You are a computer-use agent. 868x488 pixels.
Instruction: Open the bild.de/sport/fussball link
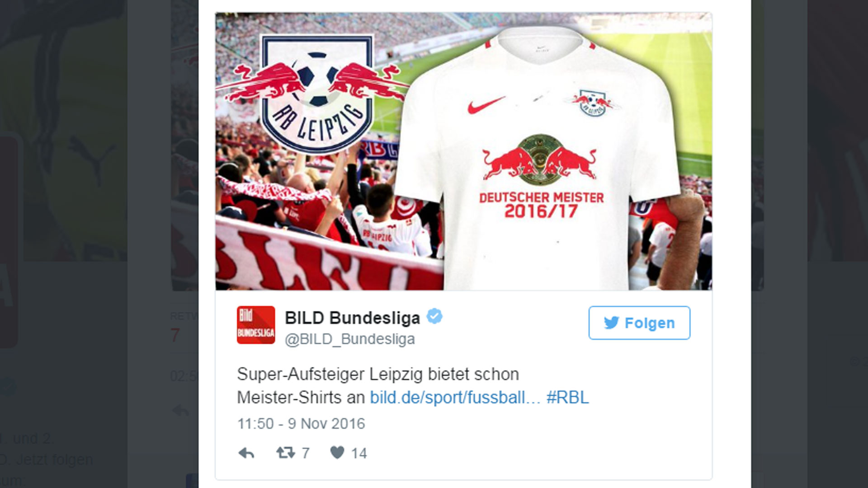(x=455, y=398)
